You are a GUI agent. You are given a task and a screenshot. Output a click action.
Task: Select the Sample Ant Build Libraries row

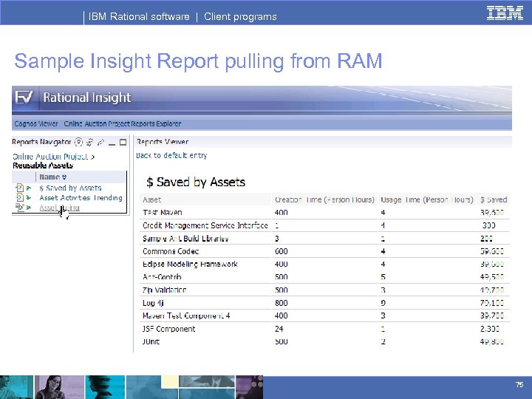click(x=324, y=238)
